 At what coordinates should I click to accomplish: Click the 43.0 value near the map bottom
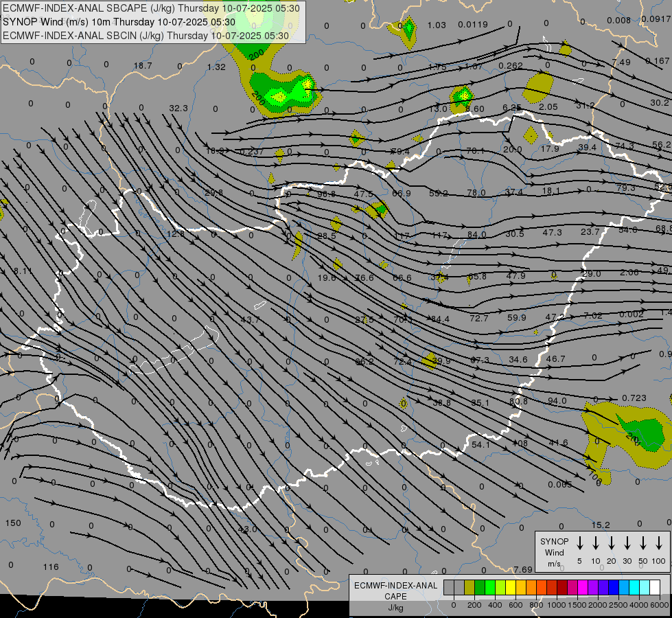(x=247, y=529)
